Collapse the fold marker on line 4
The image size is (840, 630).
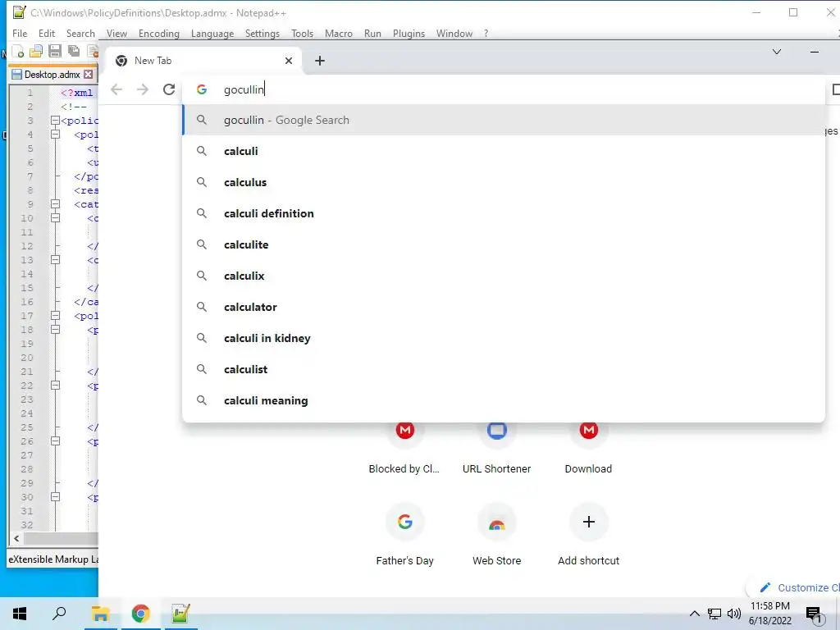55,135
